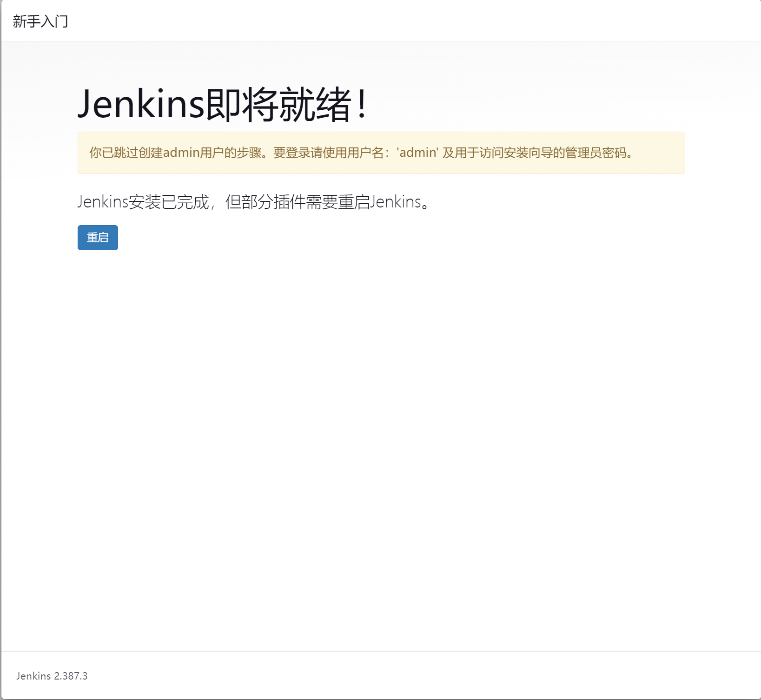Click the plugin restart notice text
The height and width of the screenshot is (700, 761).
[x=253, y=202]
